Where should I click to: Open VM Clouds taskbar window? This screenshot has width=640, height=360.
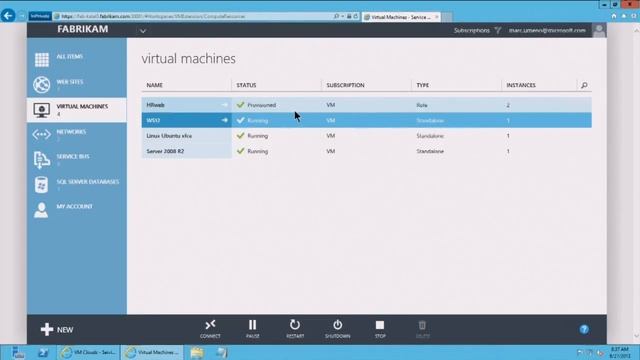tap(89, 352)
